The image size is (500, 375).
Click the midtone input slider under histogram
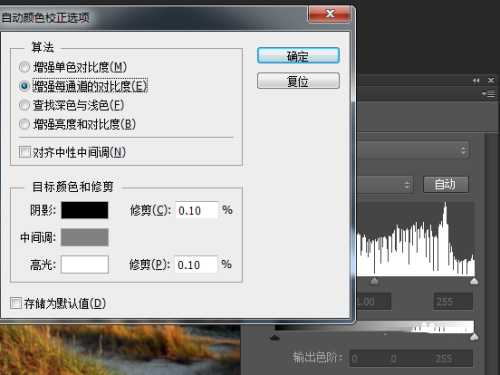pyautogui.click(x=375, y=281)
